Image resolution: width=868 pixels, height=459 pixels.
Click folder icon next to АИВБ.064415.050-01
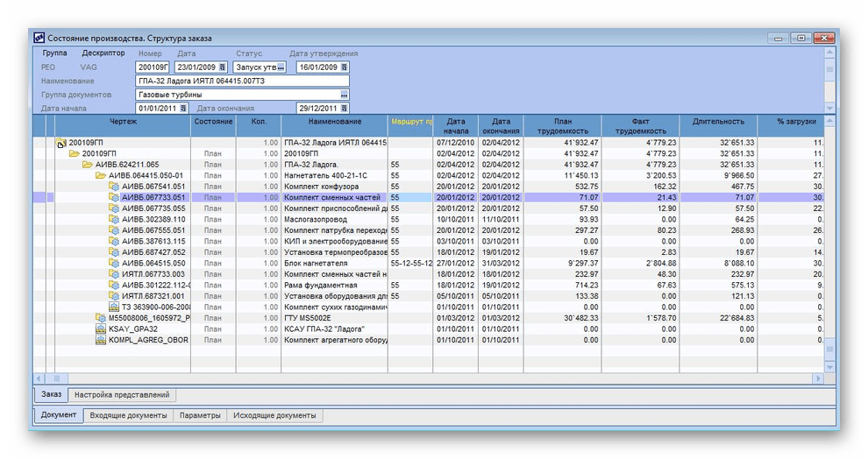[x=101, y=175]
